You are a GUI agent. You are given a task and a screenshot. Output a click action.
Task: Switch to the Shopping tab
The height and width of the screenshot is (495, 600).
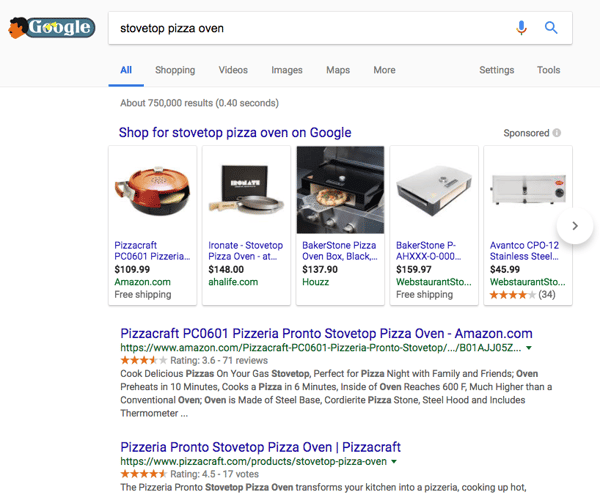(x=175, y=70)
